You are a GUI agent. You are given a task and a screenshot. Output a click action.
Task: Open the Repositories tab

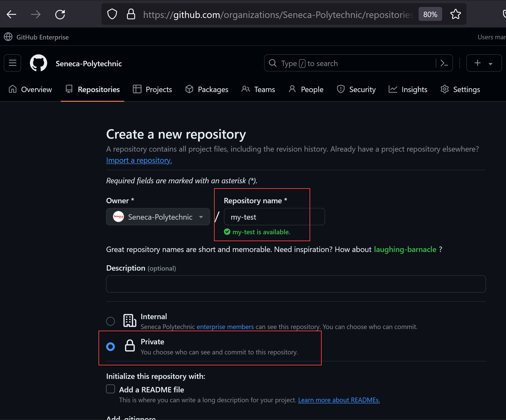93,90
